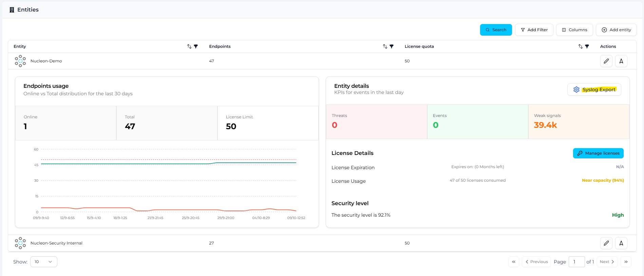
Task: Filter the Entity column
Action: (x=196, y=46)
